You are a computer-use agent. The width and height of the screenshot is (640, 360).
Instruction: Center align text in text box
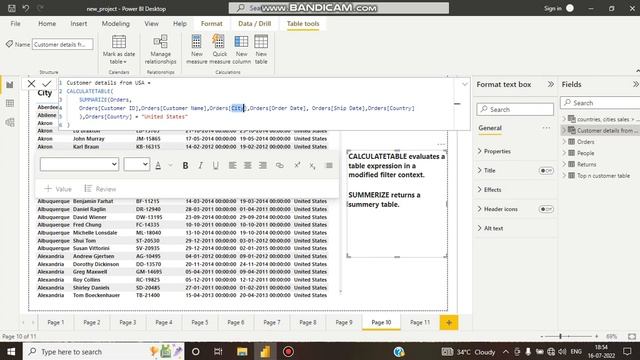[x=248, y=165]
